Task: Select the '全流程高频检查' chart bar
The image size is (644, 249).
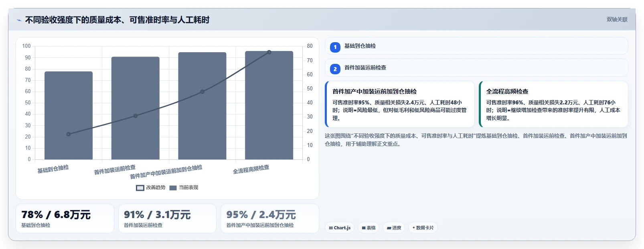Action: (269, 105)
